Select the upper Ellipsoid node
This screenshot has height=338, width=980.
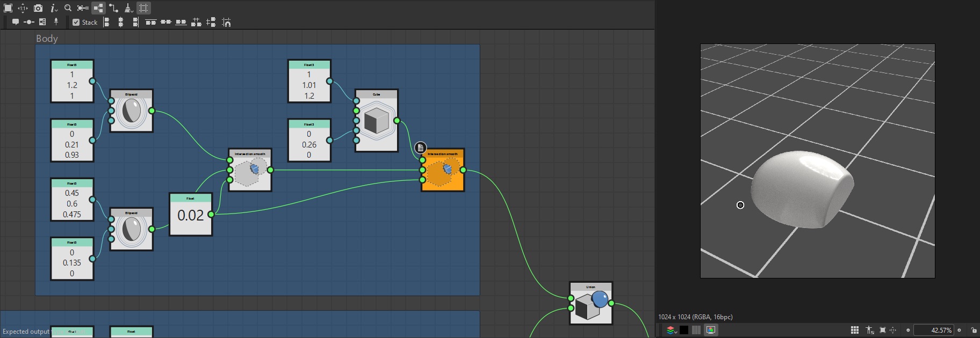click(x=131, y=111)
